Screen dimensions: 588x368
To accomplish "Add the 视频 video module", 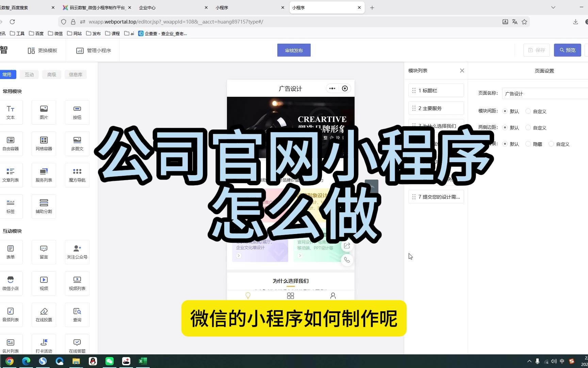I will click(44, 283).
